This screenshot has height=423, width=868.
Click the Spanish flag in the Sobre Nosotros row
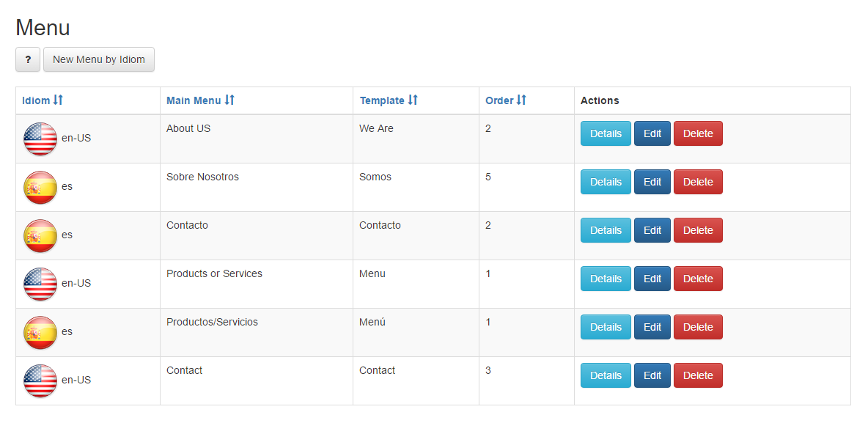coord(40,187)
